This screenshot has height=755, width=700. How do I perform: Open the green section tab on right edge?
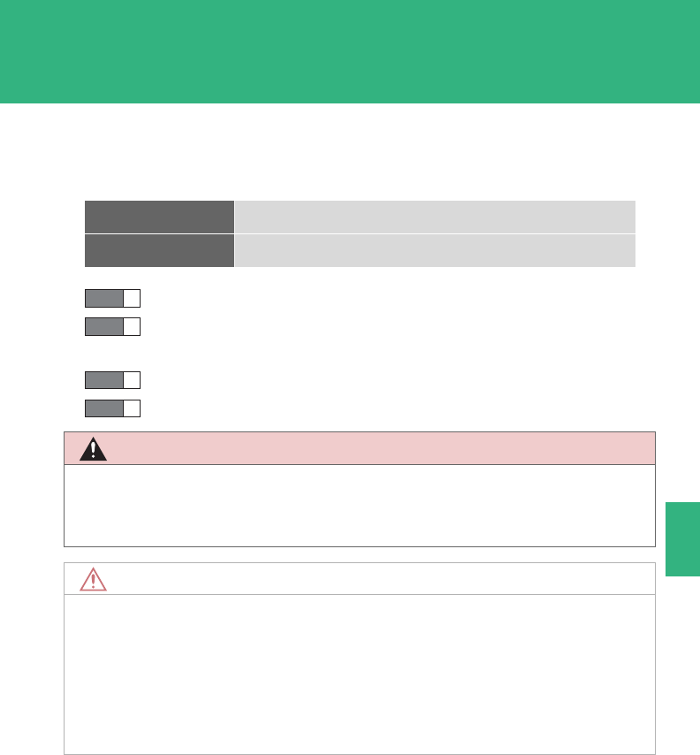point(681,539)
